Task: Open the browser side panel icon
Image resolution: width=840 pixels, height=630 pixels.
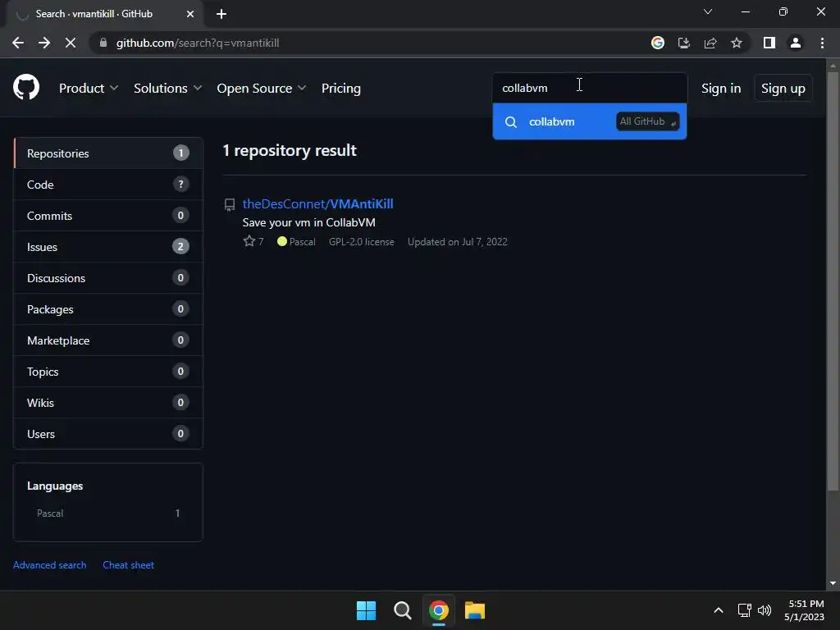Action: 769,43
